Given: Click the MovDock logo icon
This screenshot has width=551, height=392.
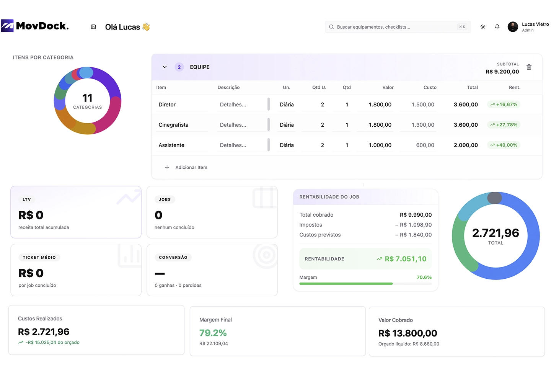Looking at the screenshot, I should [7, 26].
